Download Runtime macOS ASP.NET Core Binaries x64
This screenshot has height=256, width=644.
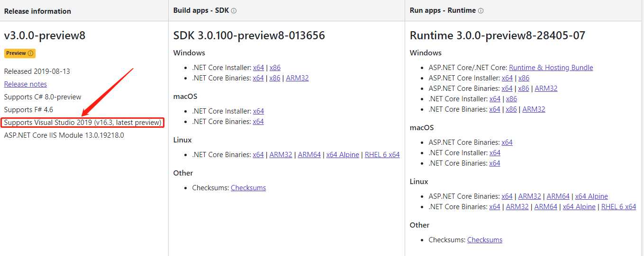(507, 142)
